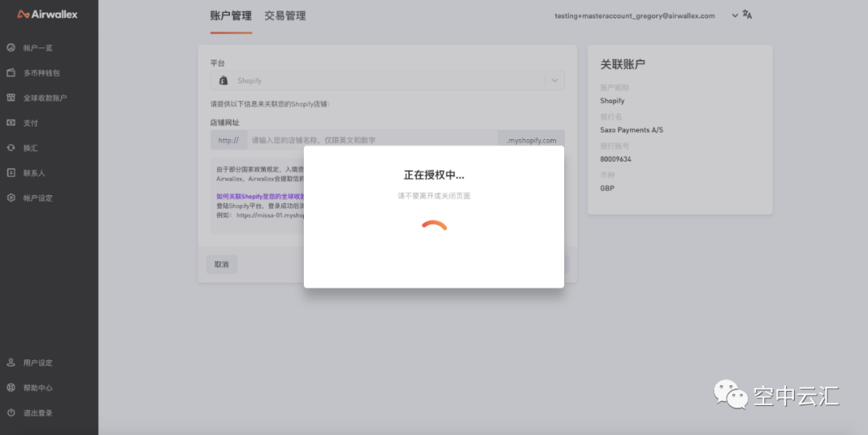Switch language using the translate icon

pyautogui.click(x=747, y=15)
